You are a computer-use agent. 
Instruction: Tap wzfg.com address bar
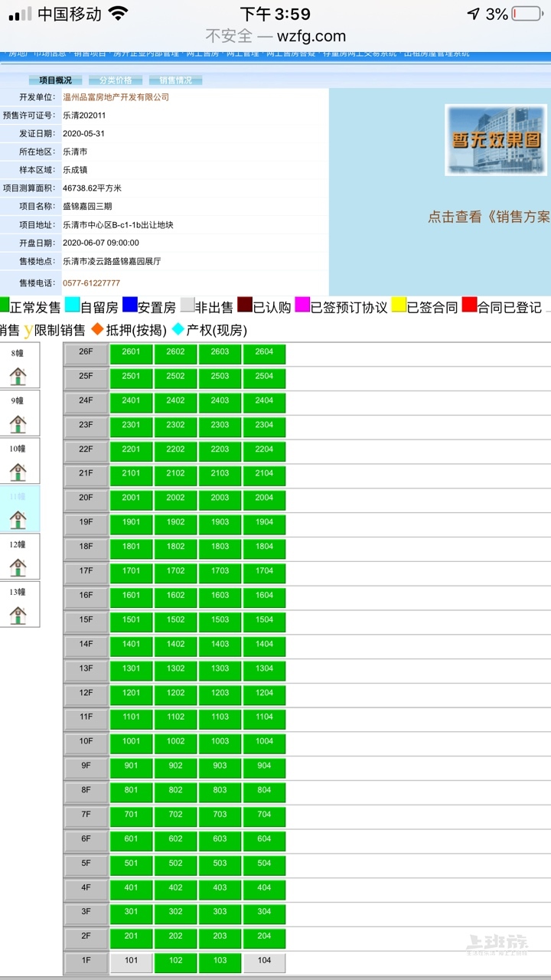[275, 36]
